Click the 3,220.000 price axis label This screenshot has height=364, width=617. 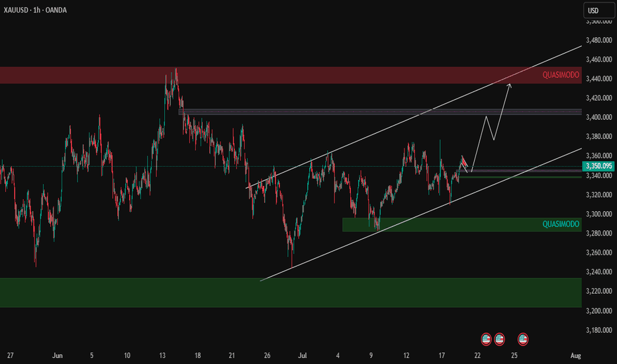[599, 291]
